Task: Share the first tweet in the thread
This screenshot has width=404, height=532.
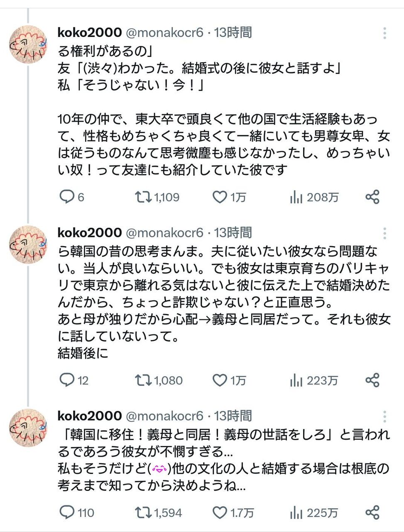Action: [372, 197]
